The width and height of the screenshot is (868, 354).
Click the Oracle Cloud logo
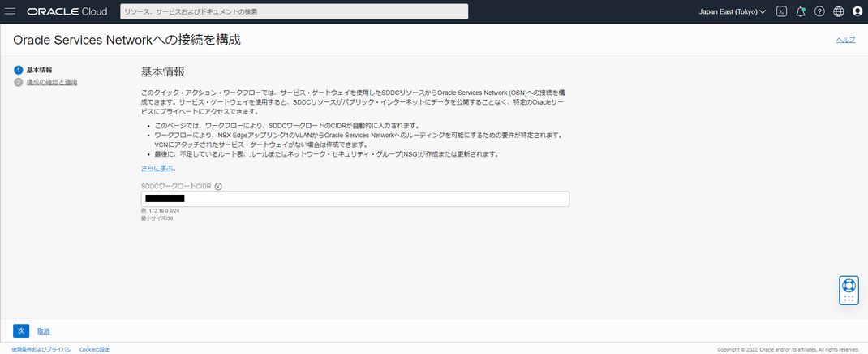[67, 11]
